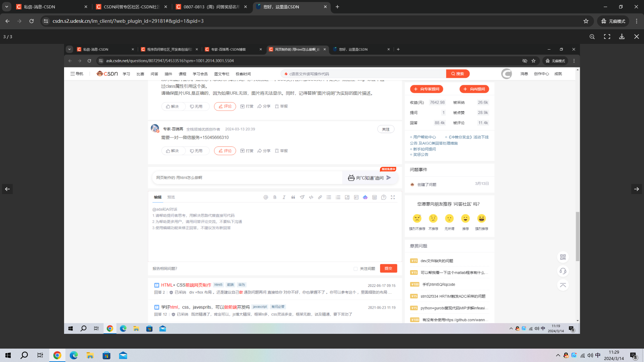Select the 强烈推荐 laughing emoji rating
This screenshot has width=644, height=362.
click(482, 218)
